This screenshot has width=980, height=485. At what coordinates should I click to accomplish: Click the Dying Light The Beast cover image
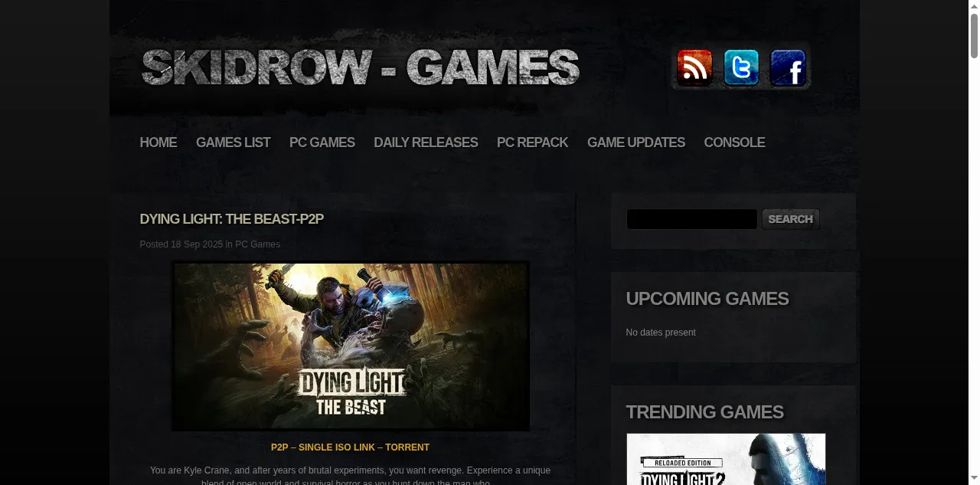click(351, 346)
